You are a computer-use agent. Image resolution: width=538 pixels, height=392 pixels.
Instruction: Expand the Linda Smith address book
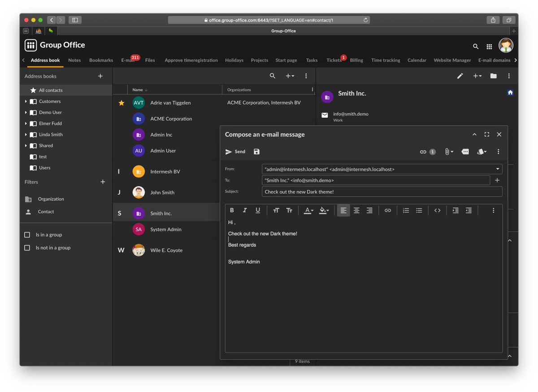26,134
